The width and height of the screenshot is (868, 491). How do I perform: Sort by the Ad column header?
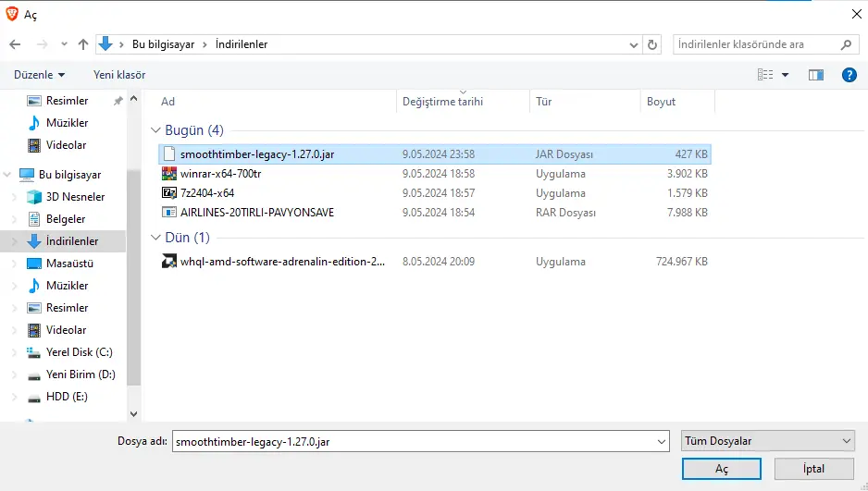(167, 102)
